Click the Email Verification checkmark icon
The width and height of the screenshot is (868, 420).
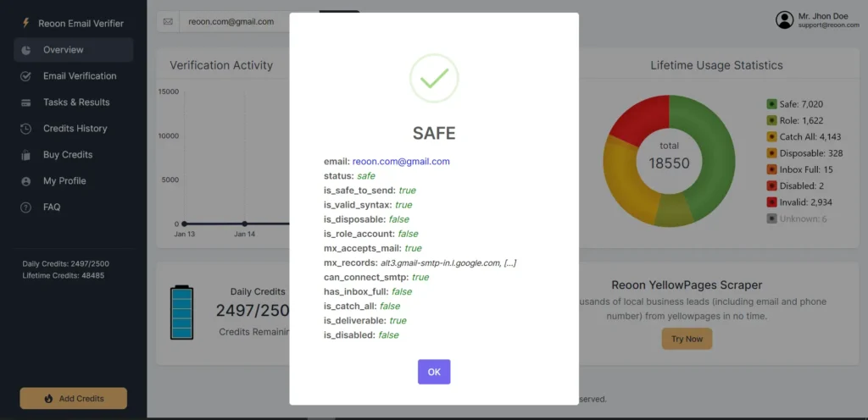coord(26,76)
